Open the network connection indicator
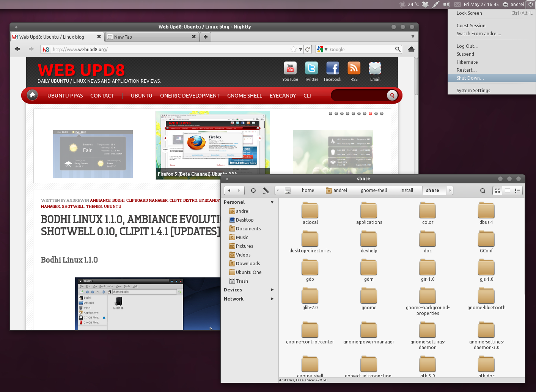The width and height of the screenshot is (536, 392). [436, 5]
